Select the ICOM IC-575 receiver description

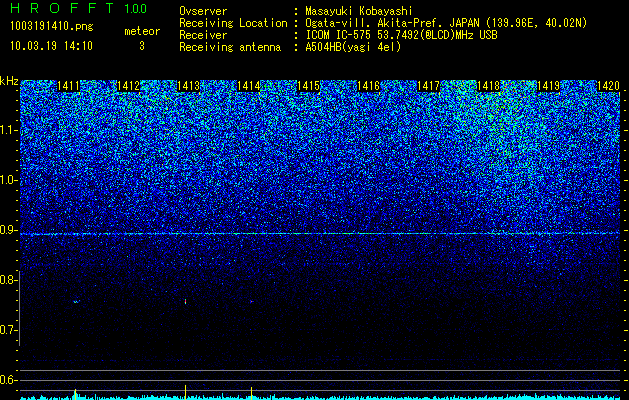pyautogui.click(x=401, y=35)
